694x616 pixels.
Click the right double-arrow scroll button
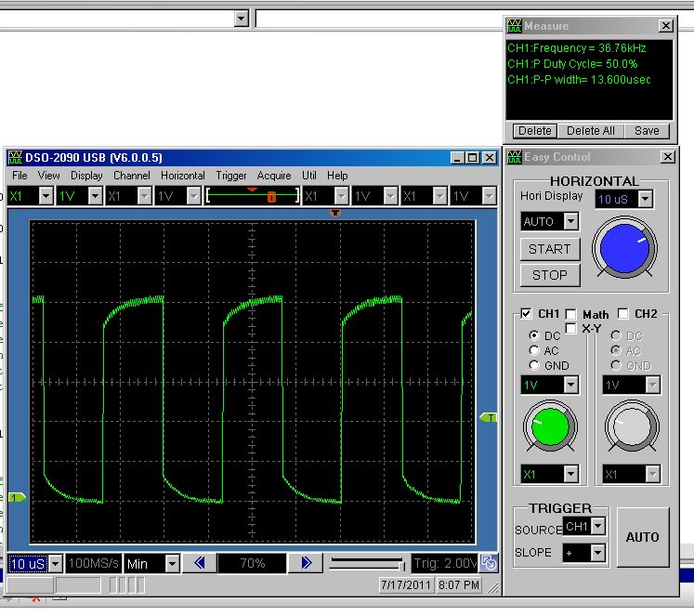click(x=306, y=563)
